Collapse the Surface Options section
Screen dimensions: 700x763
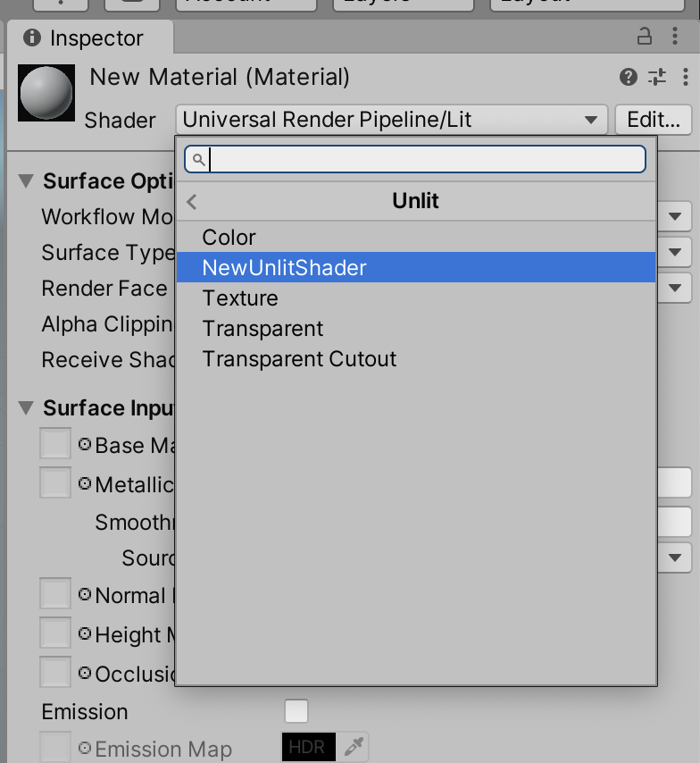click(x=26, y=181)
